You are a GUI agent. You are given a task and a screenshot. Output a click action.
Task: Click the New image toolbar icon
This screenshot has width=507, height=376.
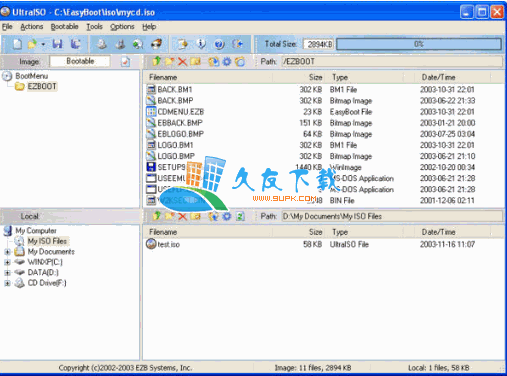(17, 44)
